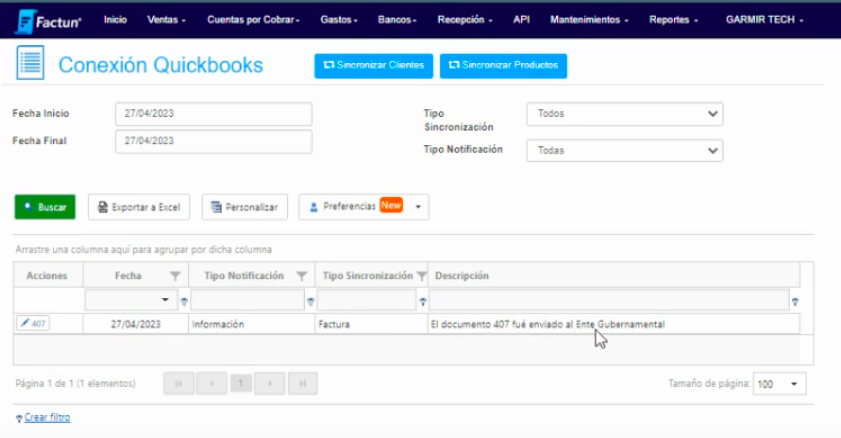The image size is (841, 438).
Task: Open the Mantenimientos menu
Action: click(589, 20)
